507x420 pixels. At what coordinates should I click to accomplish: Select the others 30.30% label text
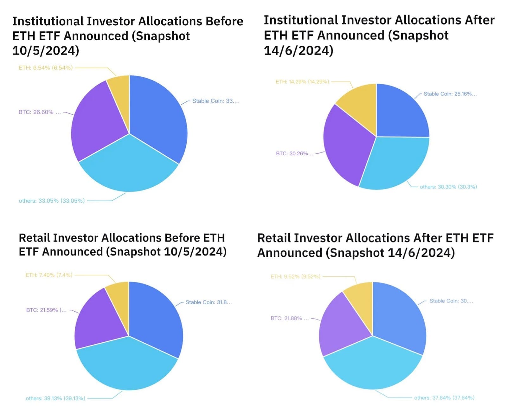pos(448,187)
